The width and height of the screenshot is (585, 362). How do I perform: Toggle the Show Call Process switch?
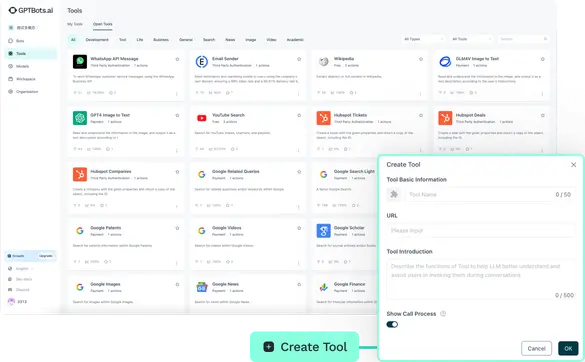392,324
